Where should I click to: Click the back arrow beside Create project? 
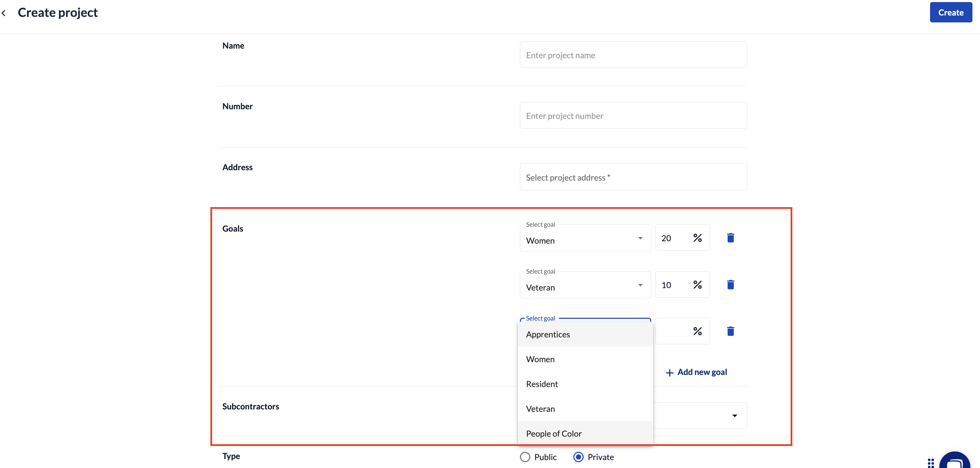click(4, 13)
